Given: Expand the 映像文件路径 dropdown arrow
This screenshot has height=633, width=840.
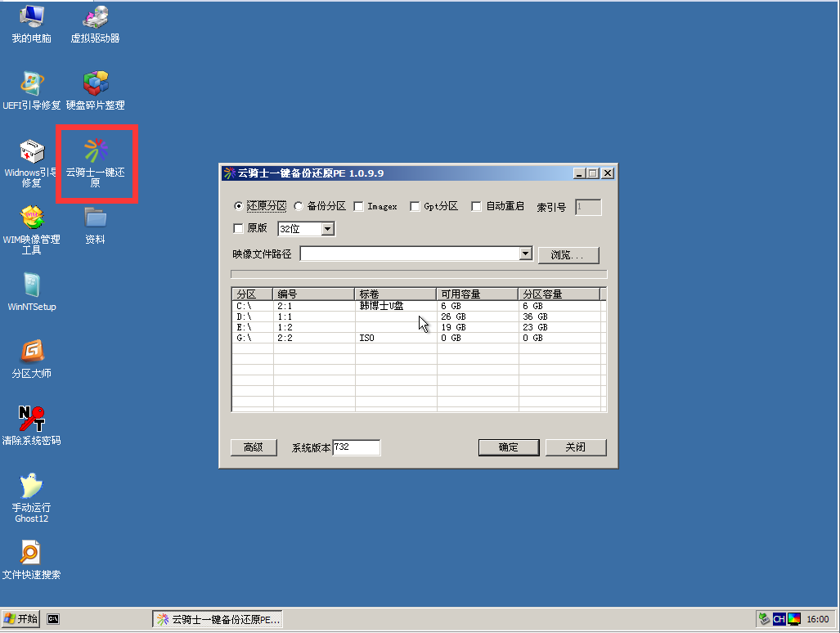Looking at the screenshot, I should pyautogui.click(x=526, y=254).
